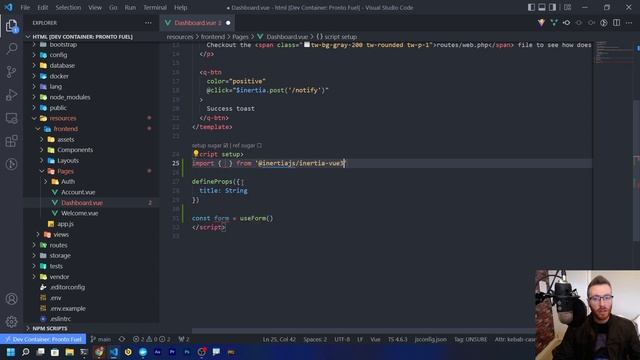Open the Selection menu
Viewport: 640px width, 360px height.
point(68,7)
